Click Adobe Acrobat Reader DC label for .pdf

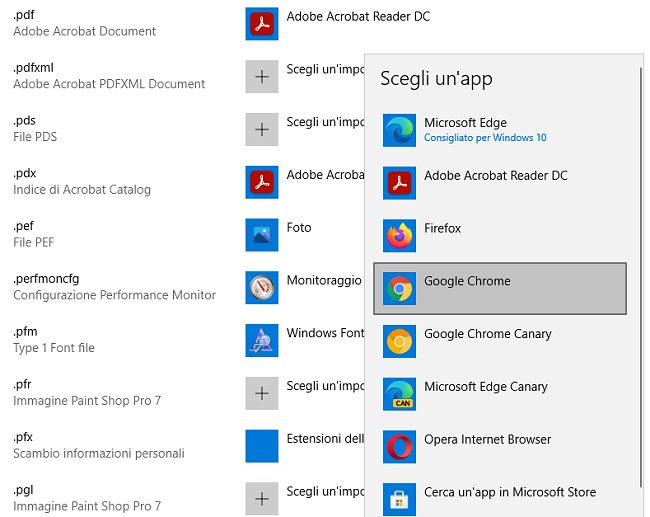click(358, 17)
